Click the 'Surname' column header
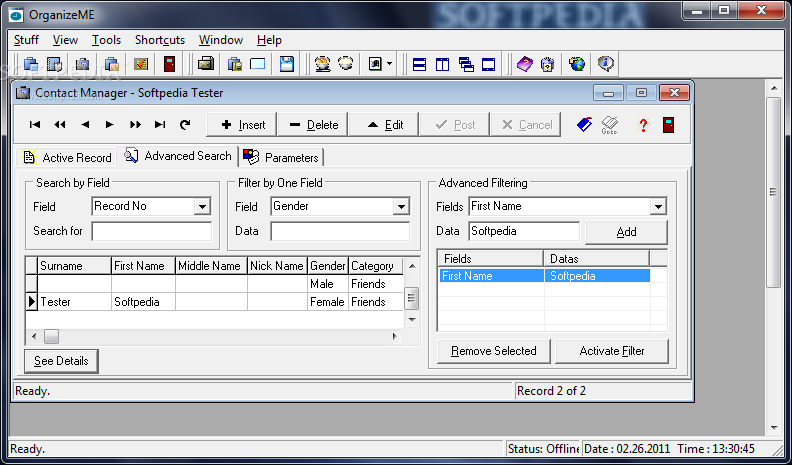 (x=74, y=266)
